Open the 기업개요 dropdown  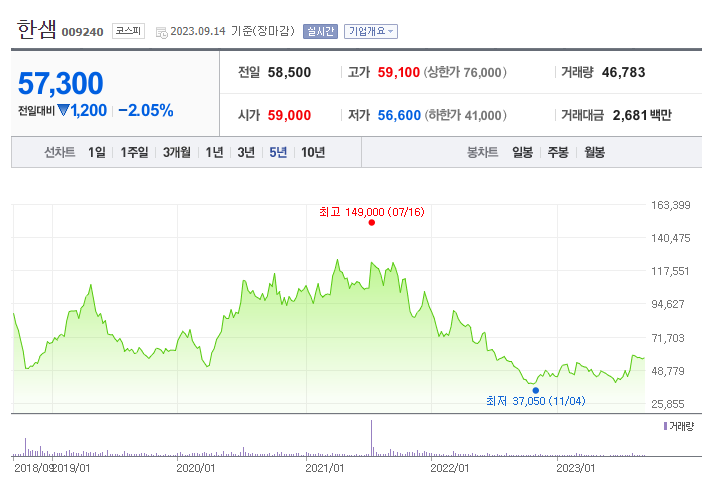pos(371,31)
